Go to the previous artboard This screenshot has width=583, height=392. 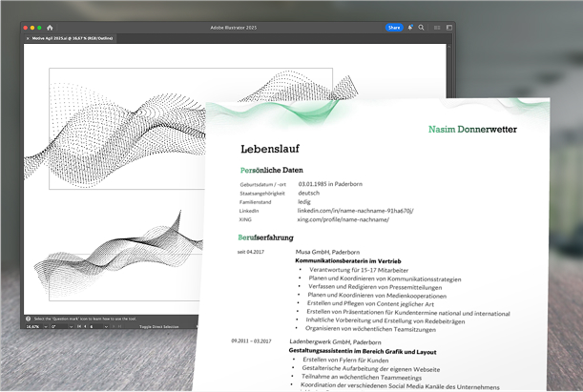[85, 326]
